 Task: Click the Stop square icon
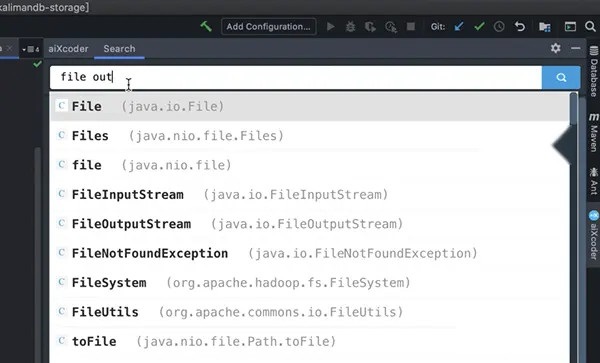[411, 26]
